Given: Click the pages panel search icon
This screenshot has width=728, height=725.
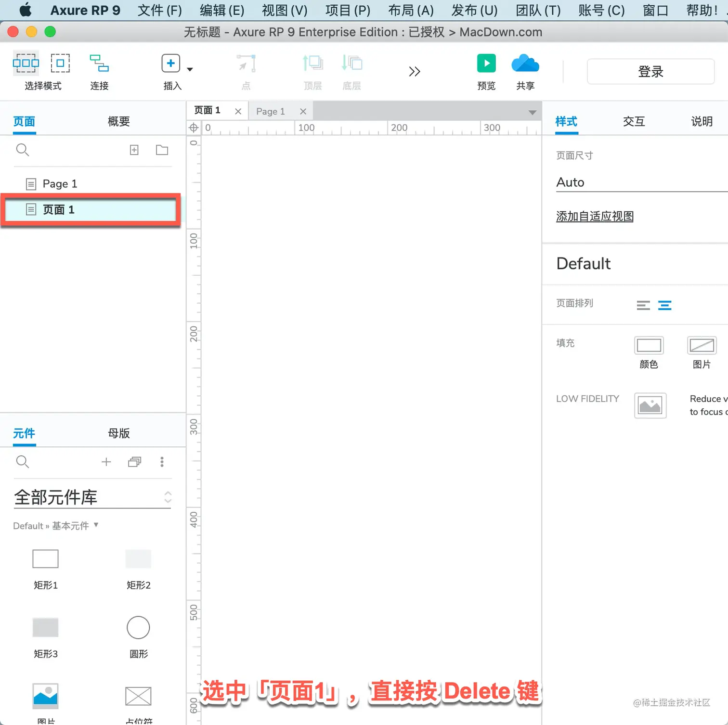Looking at the screenshot, I should point(23,150).
